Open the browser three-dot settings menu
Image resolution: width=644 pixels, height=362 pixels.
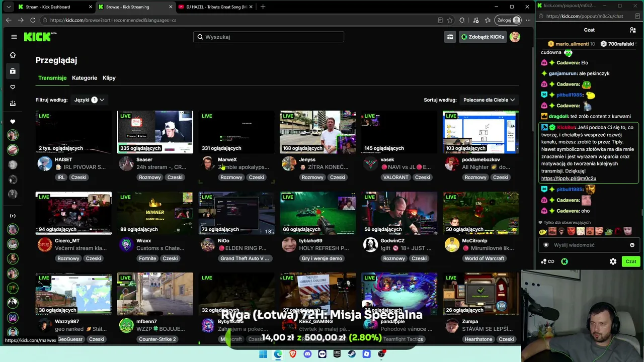(x=528, y=20)
